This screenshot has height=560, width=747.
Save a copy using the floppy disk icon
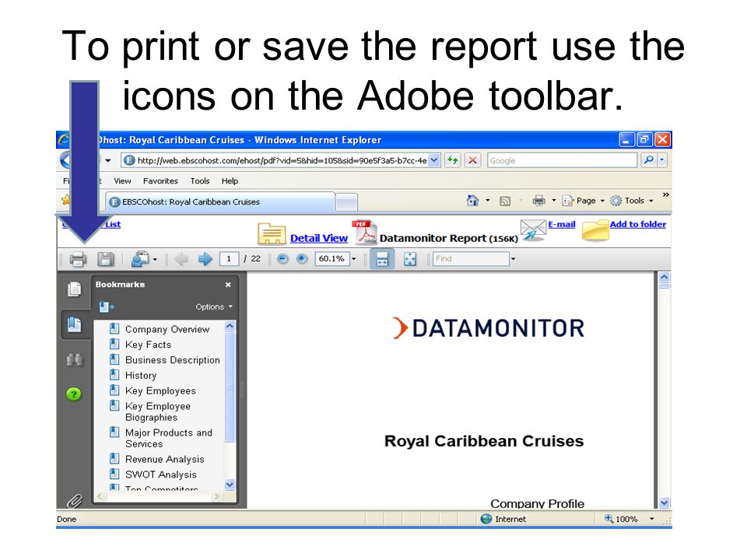[x=106, y=259]
